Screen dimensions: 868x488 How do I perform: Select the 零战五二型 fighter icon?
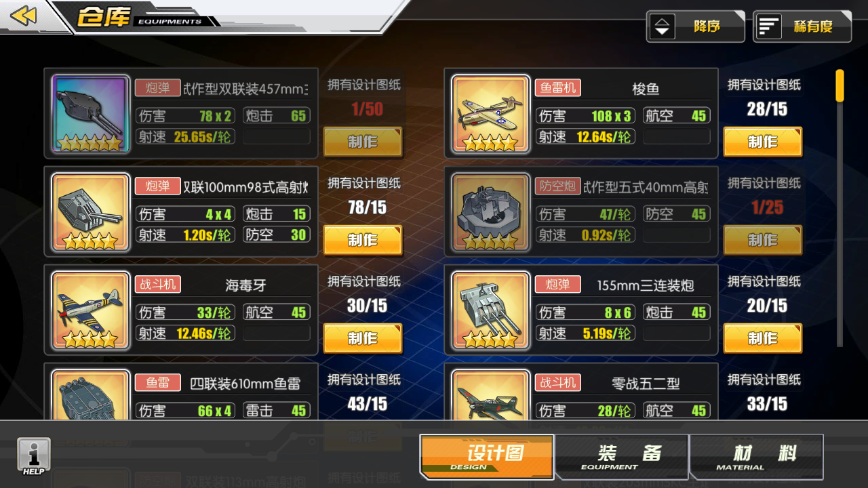pos(490,394)
